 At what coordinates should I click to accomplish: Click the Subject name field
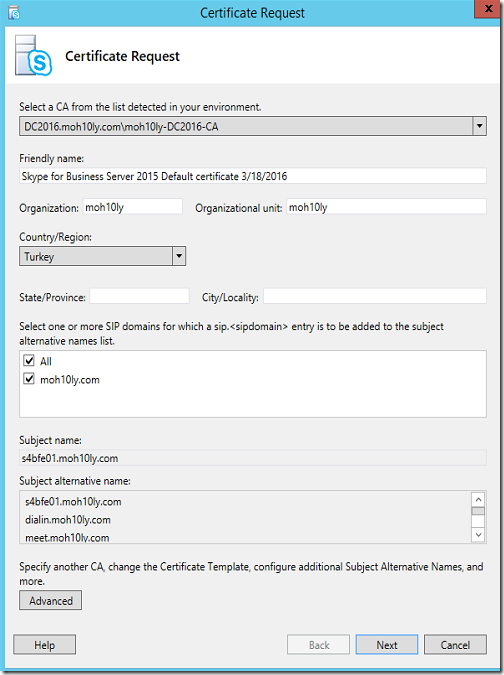(x=253, y=458)
